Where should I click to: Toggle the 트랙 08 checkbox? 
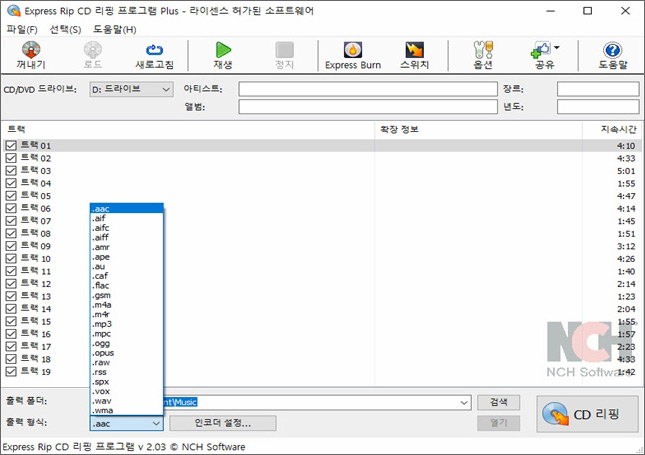(11, 233)
